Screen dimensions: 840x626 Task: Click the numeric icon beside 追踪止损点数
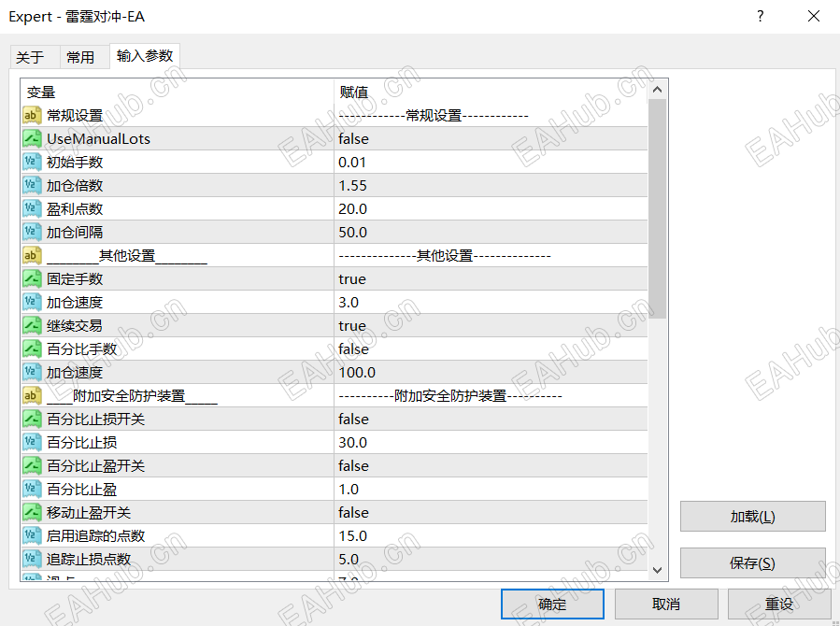point(31,559)
